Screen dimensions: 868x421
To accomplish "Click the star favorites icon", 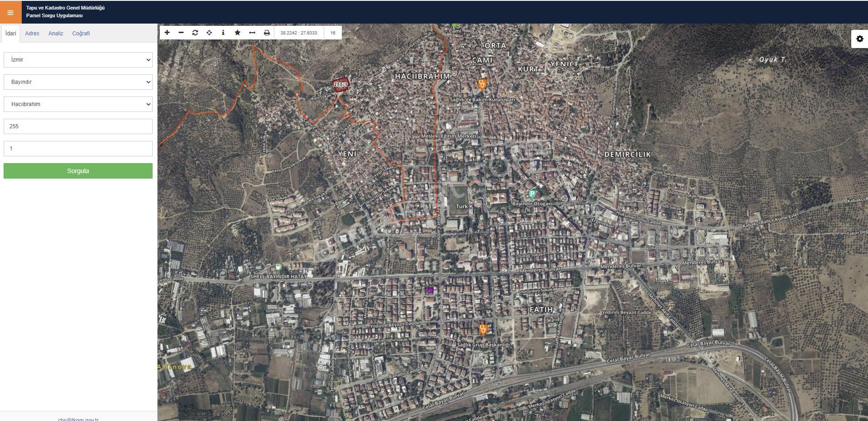I will coord(237,33).
